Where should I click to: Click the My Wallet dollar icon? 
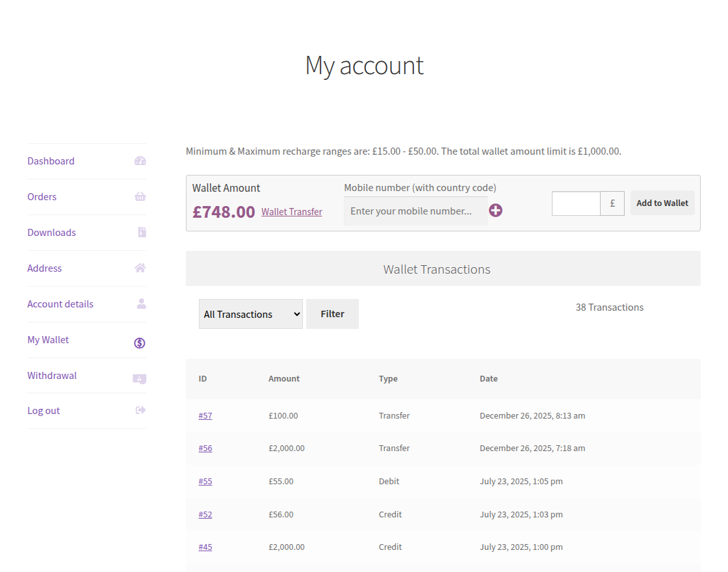[139, 343]
